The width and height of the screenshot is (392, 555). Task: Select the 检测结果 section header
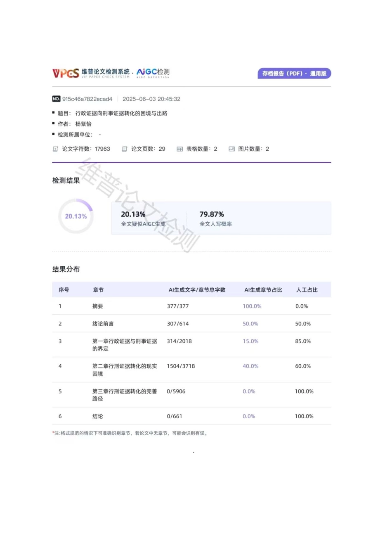[x=66, y=180]
